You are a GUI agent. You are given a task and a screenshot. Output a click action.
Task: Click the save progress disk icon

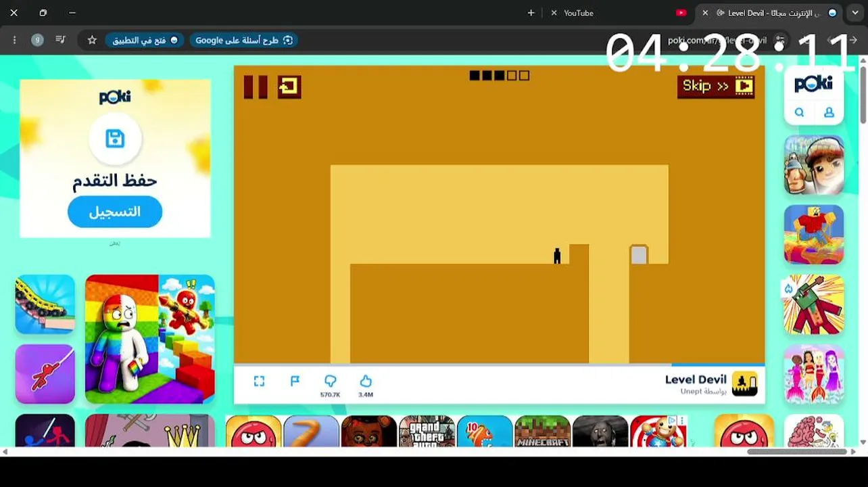click(115, 139)
